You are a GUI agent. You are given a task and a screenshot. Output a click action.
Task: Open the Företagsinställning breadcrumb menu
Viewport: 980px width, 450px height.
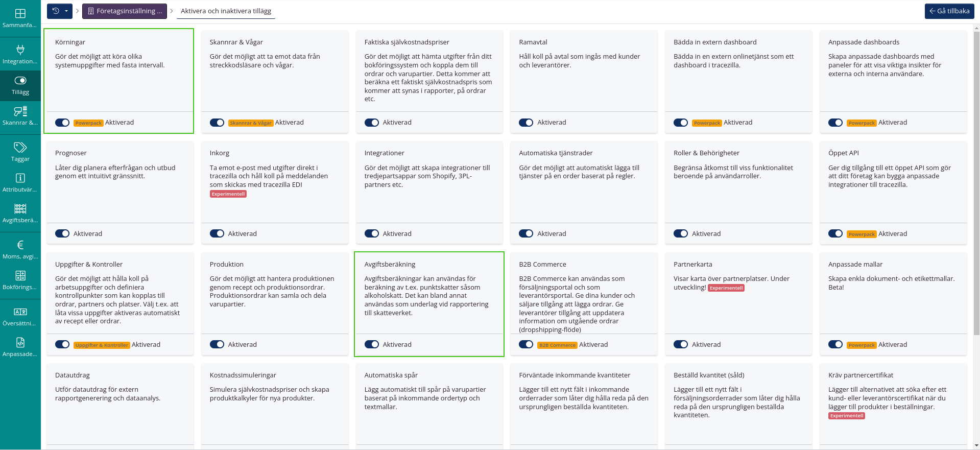click(125, 11)
